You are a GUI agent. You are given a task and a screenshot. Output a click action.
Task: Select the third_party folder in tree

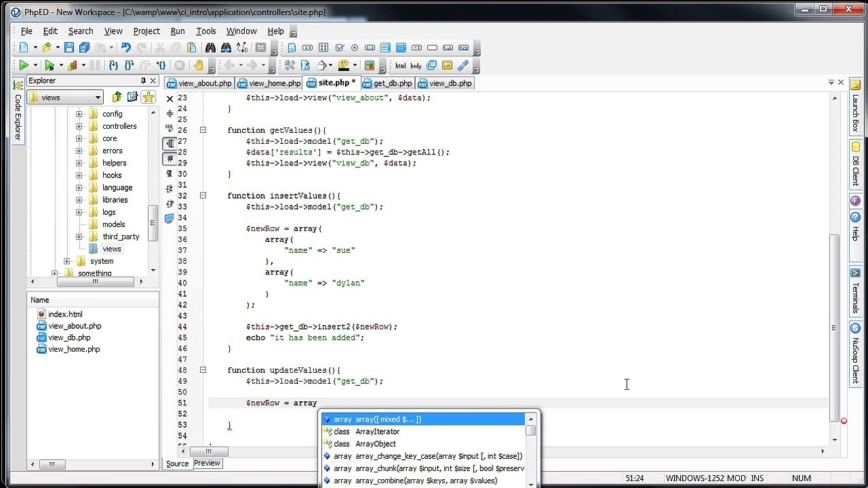point(121,237)
